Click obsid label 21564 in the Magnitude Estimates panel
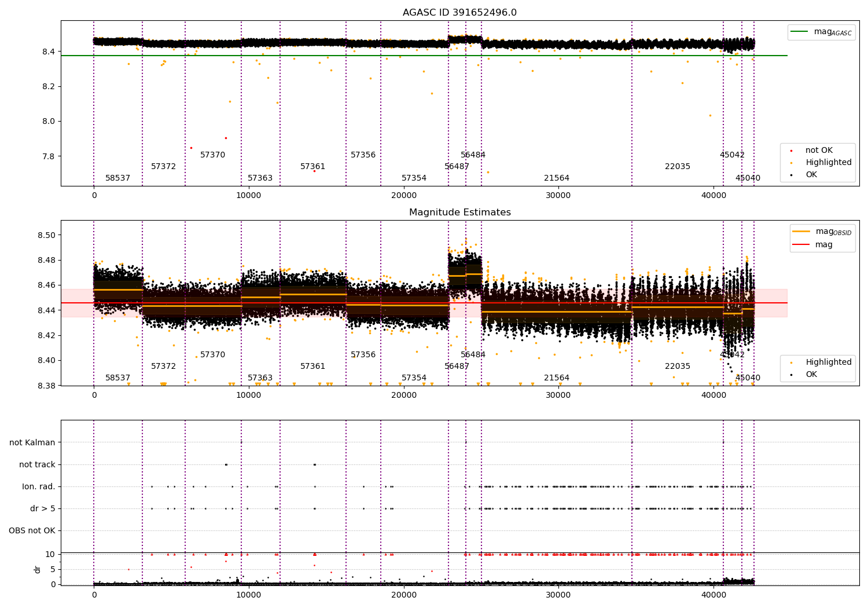 pos(557,378)
